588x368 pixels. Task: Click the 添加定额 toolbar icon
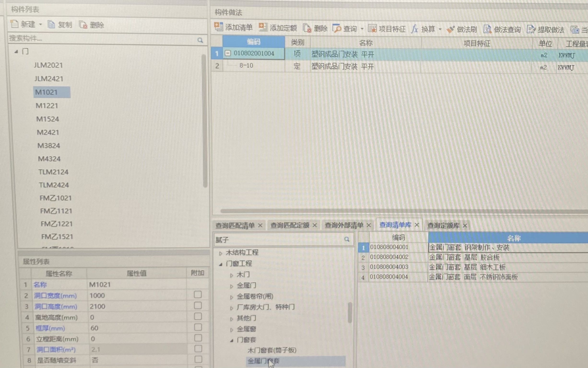tap(263, 27)
